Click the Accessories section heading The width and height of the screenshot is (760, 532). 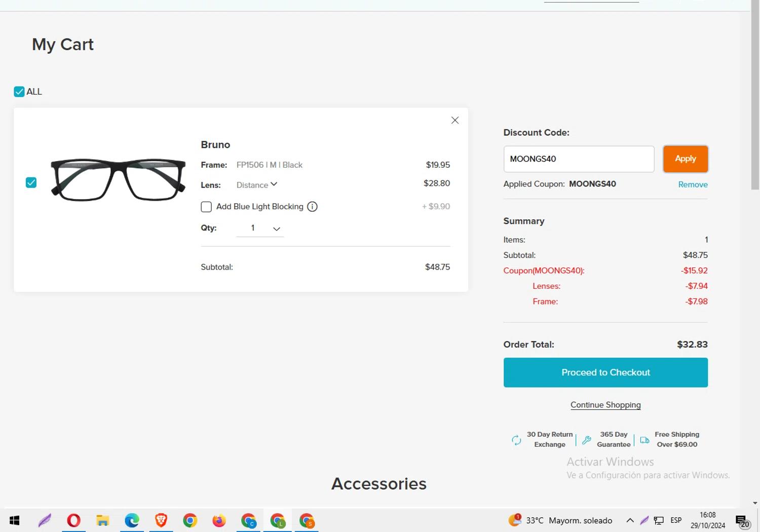(x=379, y=484)
